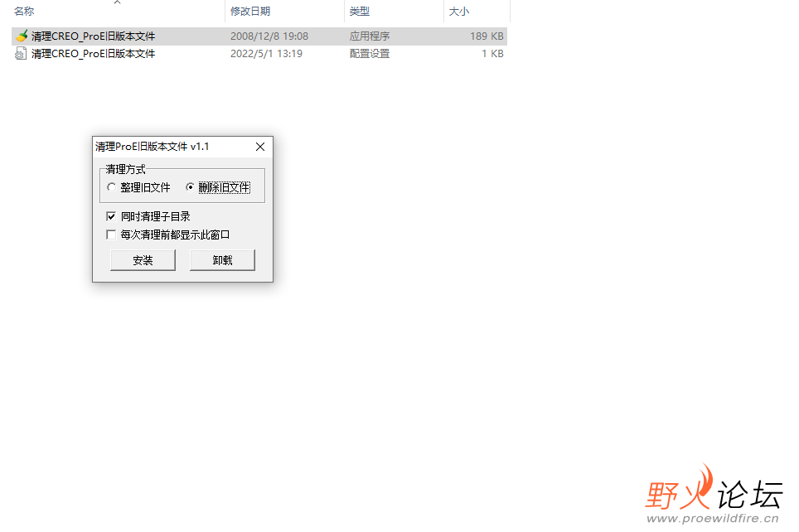Click the broom icon of the application file

pos(22,36)
